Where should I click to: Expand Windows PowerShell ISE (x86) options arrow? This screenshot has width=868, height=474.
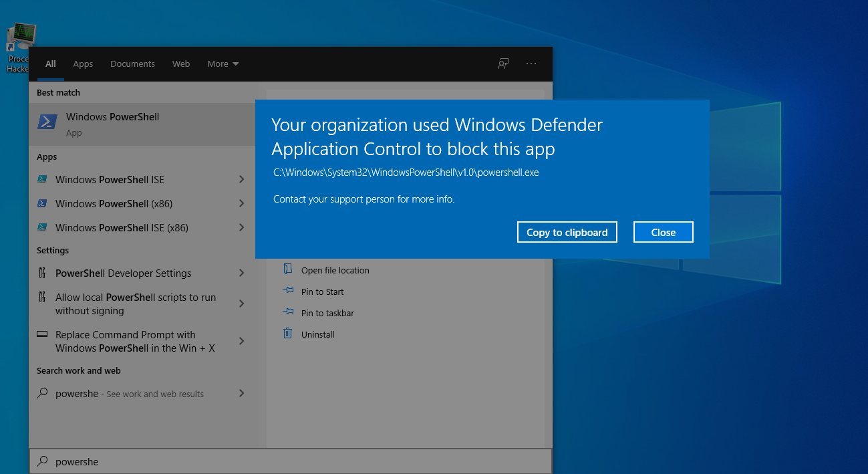coord(242,227)
